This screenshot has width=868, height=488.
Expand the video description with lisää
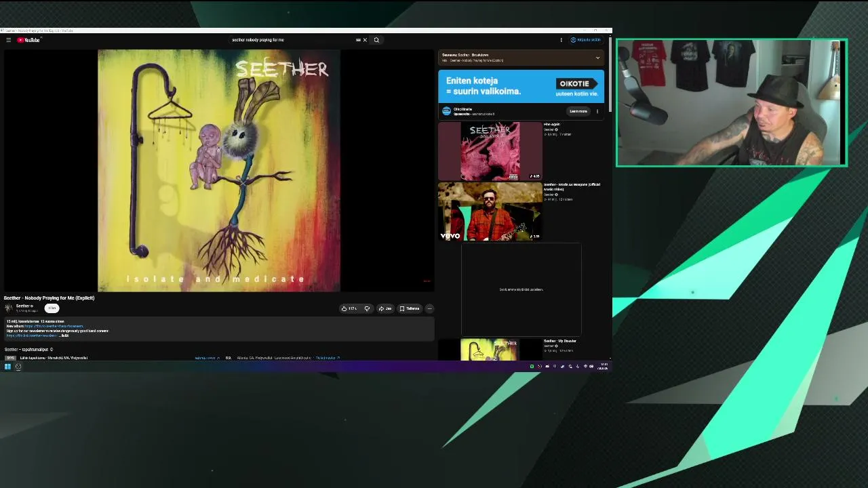pos(65,335)
